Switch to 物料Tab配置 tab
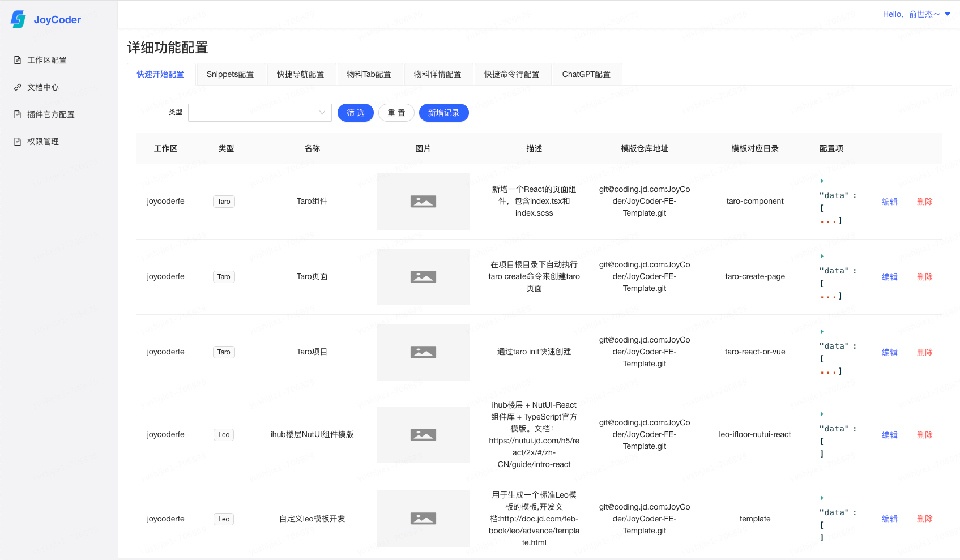The height and width of the screenshot is (560, 960). 369,74
